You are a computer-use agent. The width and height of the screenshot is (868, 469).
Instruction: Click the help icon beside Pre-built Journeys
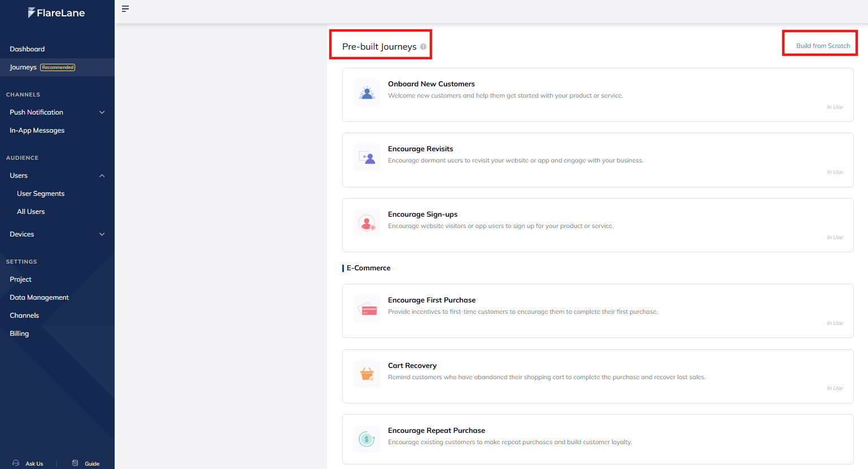coord(423,47)
